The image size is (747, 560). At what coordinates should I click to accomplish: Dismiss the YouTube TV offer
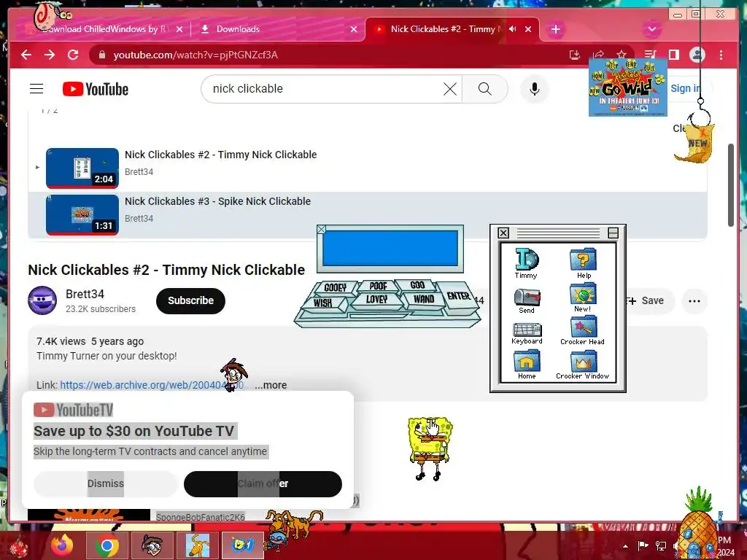point(105,484)
